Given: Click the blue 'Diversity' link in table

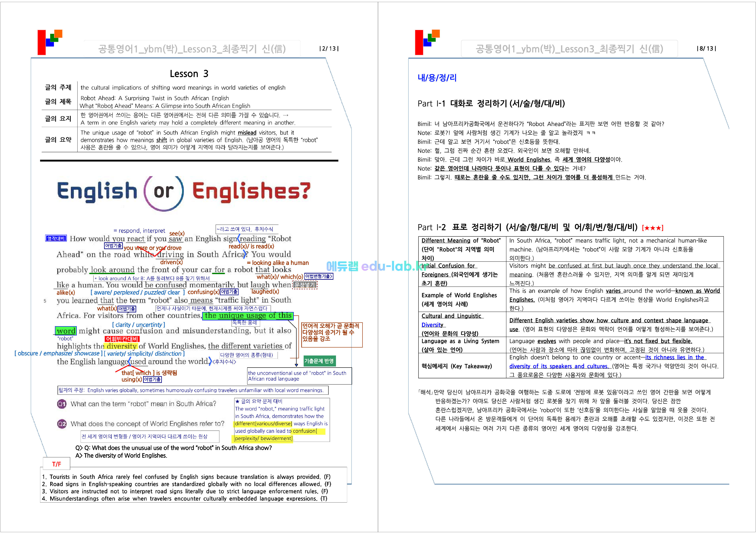Looking at the screenshot, I should [x=432, y=325].
